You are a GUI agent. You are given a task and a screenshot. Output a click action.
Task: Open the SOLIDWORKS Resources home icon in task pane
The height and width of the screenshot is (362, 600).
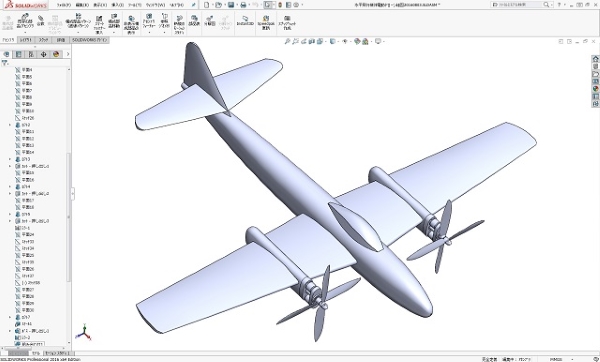pyautogui.click(x=595, y=59)
